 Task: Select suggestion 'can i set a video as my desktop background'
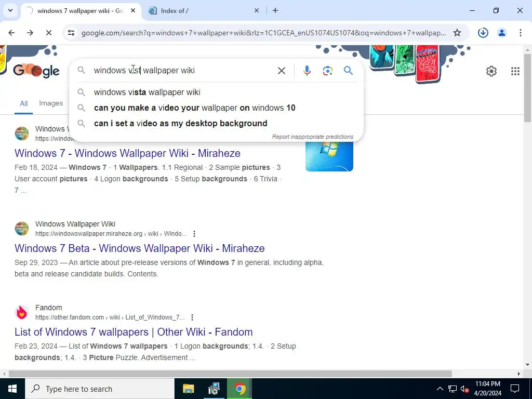pos(216,124)
